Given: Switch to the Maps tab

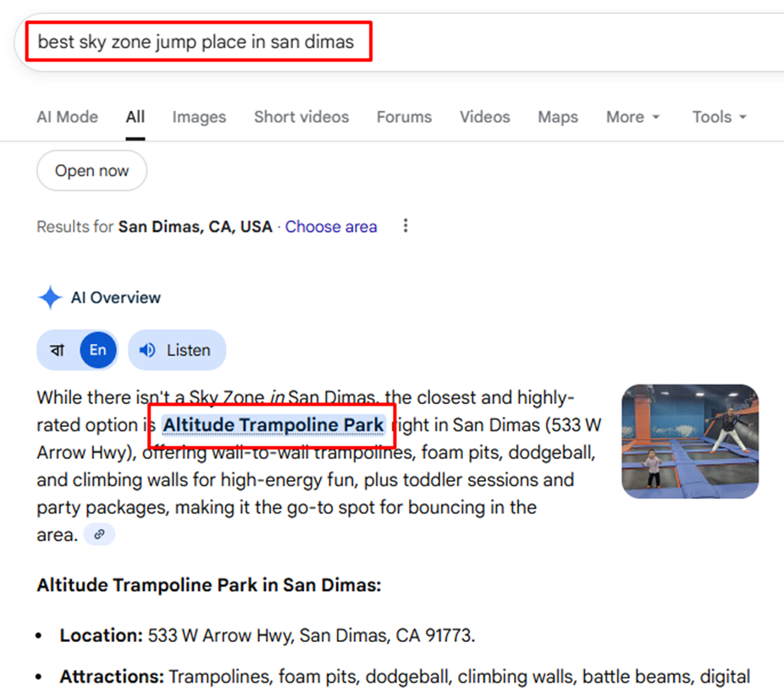Looking at the screenshot, I should 557,117.
